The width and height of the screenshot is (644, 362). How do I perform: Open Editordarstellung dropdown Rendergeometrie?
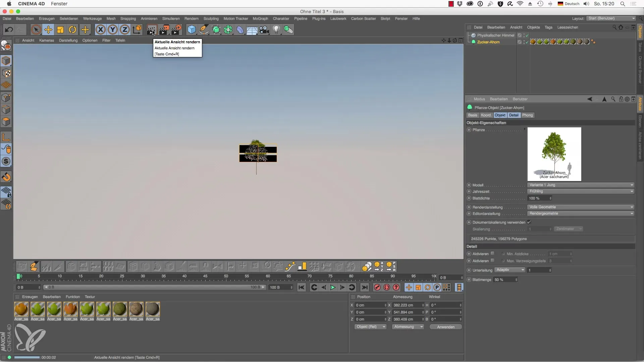pyautogui.click(x=581, y=214)
